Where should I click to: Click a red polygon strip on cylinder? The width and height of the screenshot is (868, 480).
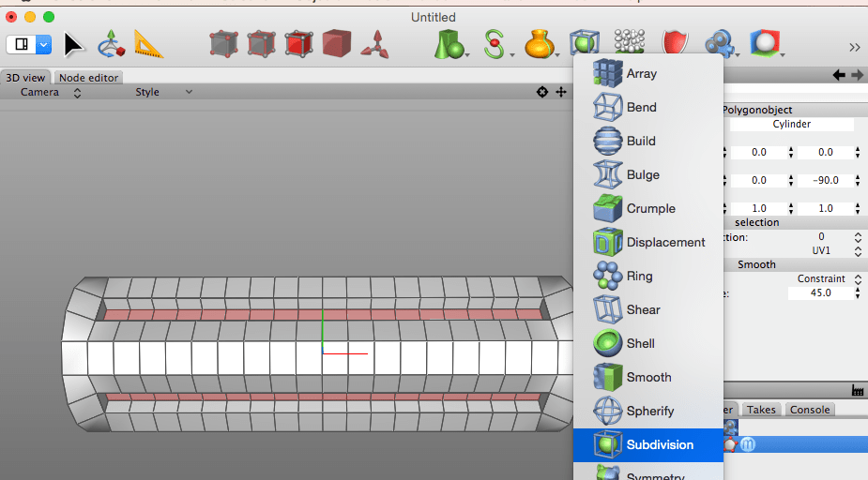pos(323,315)
